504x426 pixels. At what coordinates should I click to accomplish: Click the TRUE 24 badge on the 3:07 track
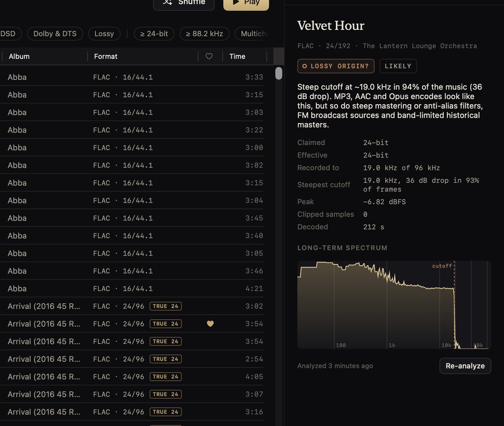coord(166,394)
